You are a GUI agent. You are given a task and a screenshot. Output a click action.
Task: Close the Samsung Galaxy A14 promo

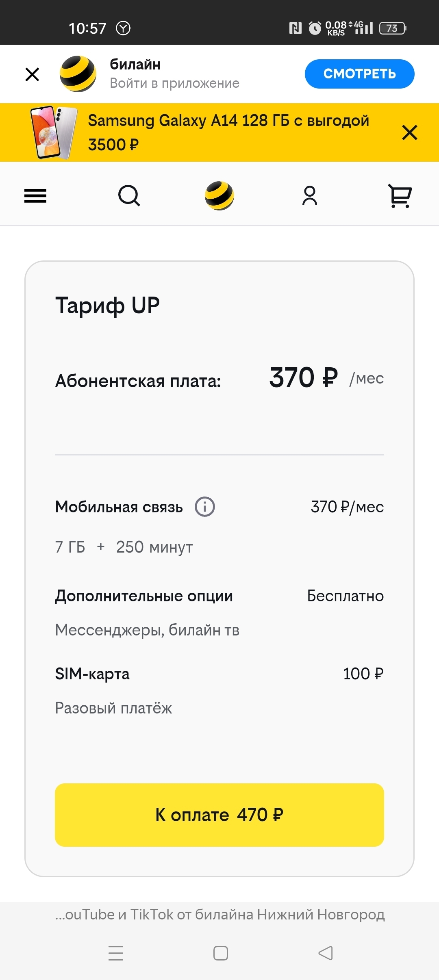409,132
